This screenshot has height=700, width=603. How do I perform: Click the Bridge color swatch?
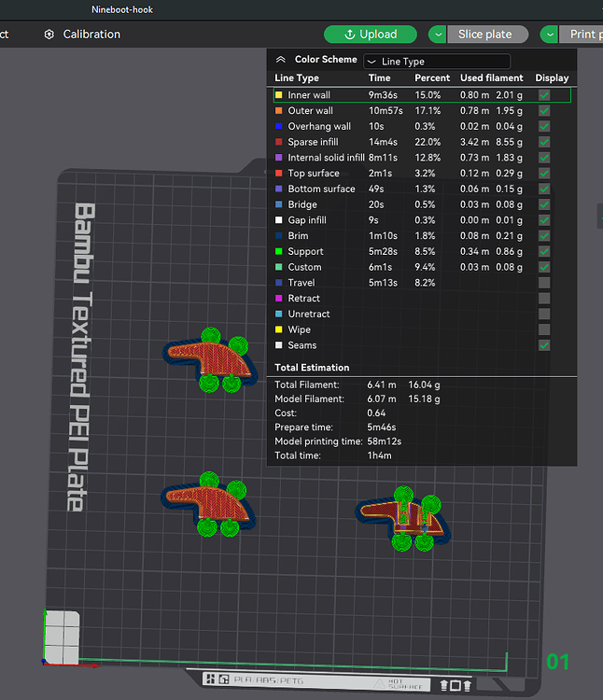click(278, 204)
